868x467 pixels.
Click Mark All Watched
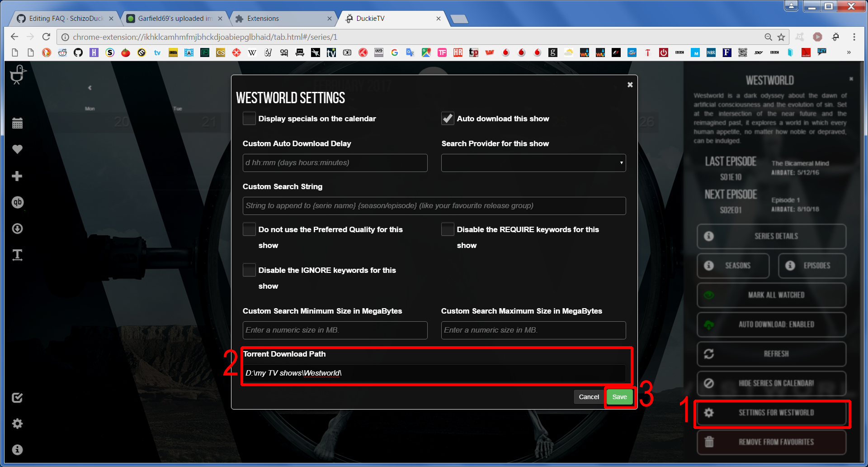pyautogui.click(x=771, y=295)
